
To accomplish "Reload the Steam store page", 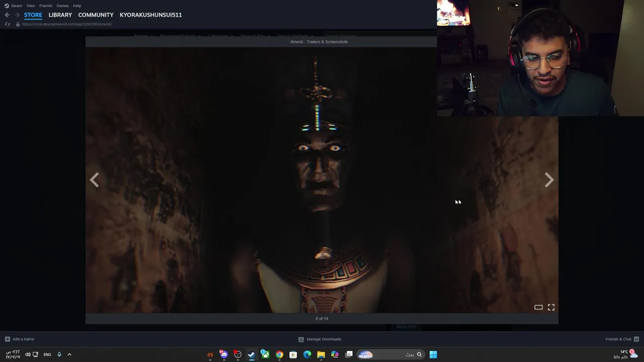I will (x=7, y=24).
